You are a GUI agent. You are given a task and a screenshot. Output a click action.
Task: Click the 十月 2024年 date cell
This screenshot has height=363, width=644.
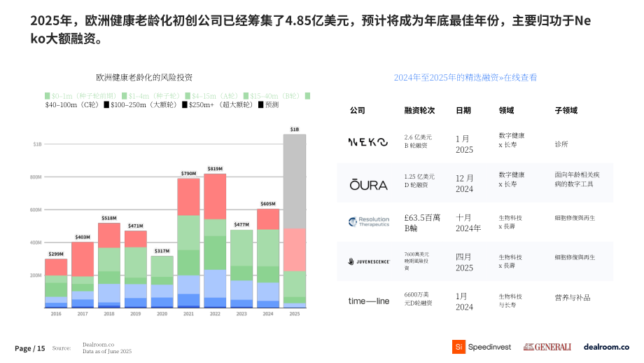click(468, 223)
